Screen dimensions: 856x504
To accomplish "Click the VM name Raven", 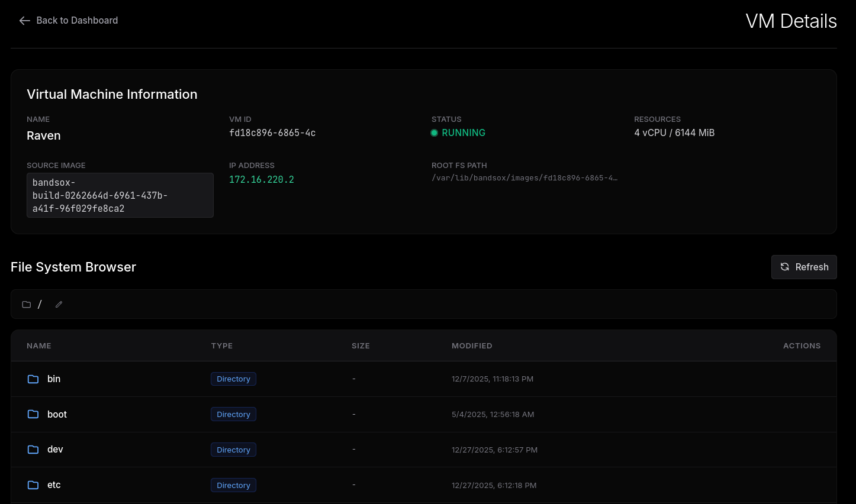I will 44,136.
